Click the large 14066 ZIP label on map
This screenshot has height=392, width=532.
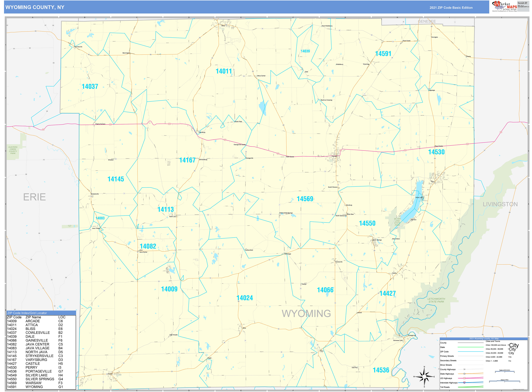pos(325,290)
